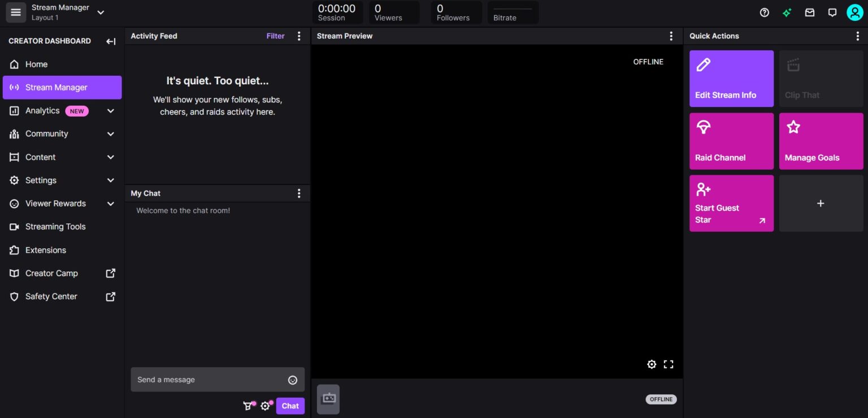
Task: Open the Whispers inbox icon
Action: pyautogui.click(x=809, y=12)
